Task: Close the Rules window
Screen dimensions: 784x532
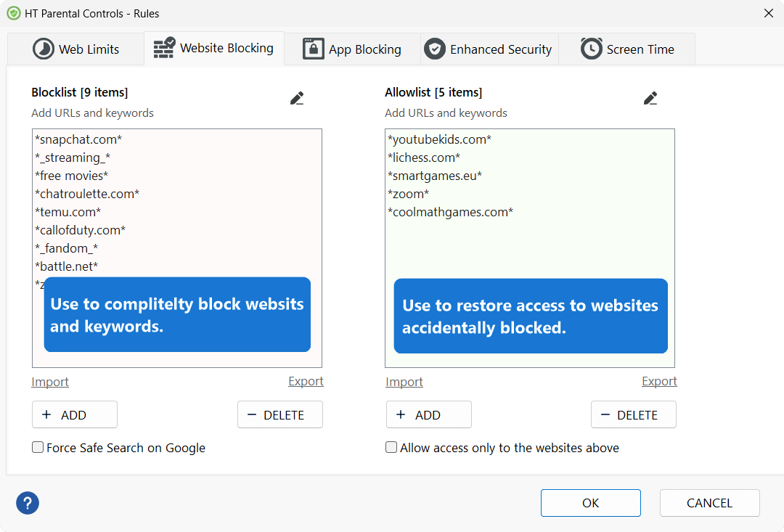Action: pyautogui.click(x=769, y=13)
